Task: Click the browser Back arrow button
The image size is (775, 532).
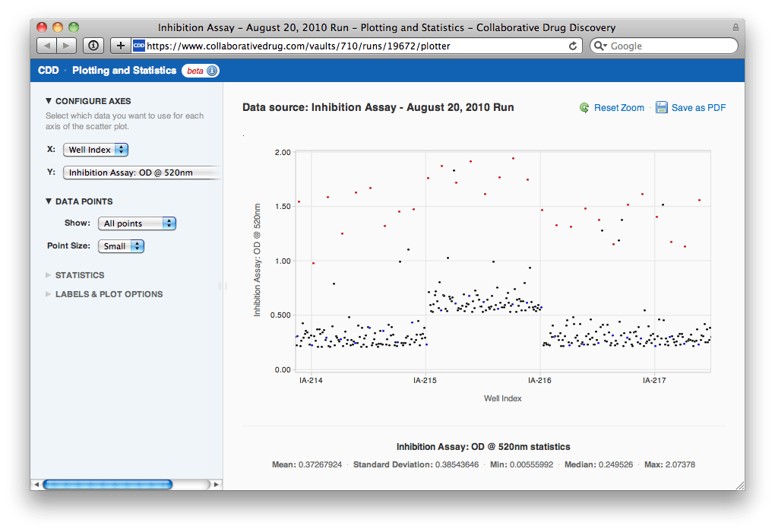Action: tap(47, 46)
